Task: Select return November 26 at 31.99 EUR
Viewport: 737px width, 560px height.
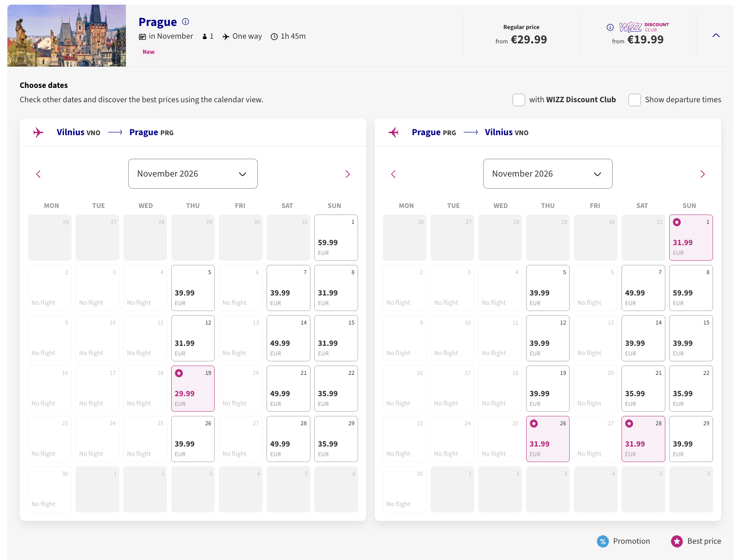Action: (x=548, y=439)
